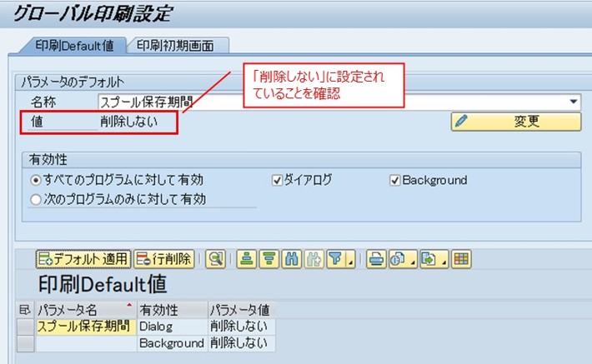Viewport: 592px width, 364px height.
Task: Click the 変更 button with pencil
Action: [516, 122]
